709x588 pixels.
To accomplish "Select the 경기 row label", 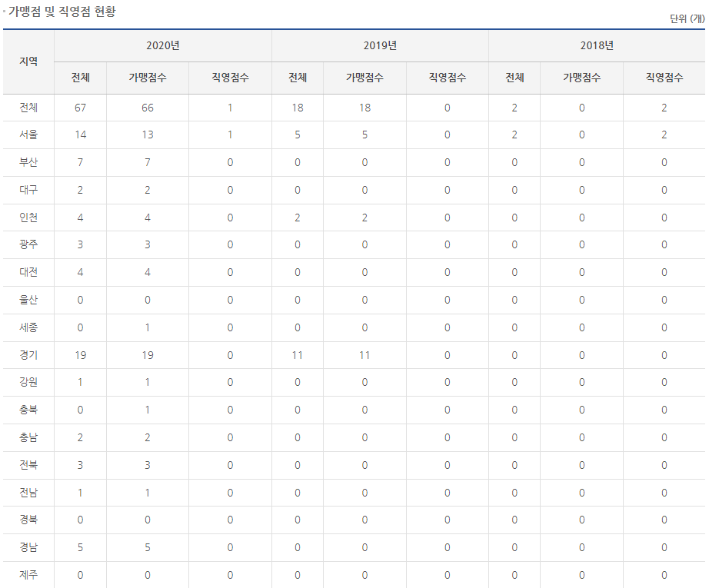I will pyautogui.click(x=28, y=355).
